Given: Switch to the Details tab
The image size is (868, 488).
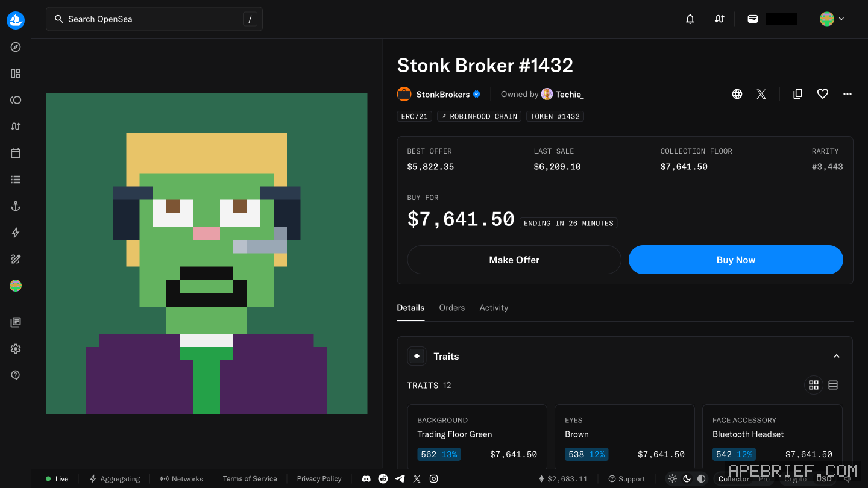Looking at the screenshot, I should [410, 308].
